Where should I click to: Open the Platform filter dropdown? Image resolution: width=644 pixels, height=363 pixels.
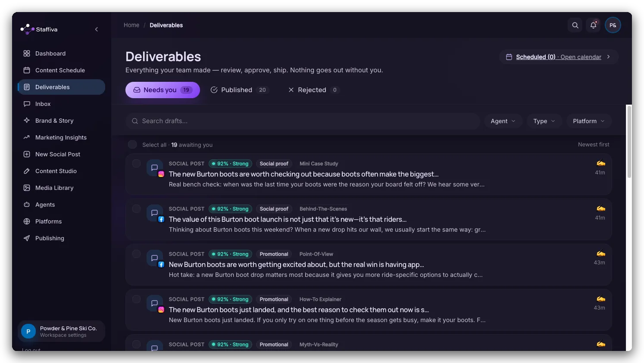tap(589, 121)
